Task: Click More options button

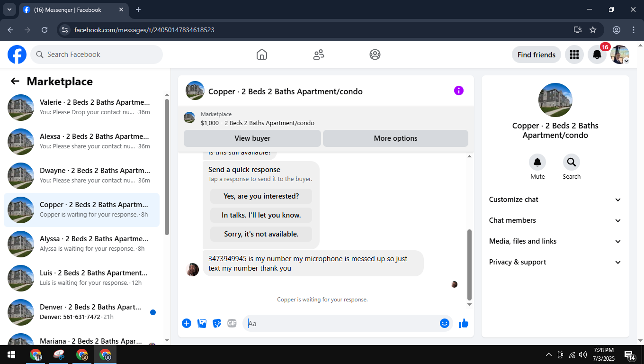Action: point(395,138)
